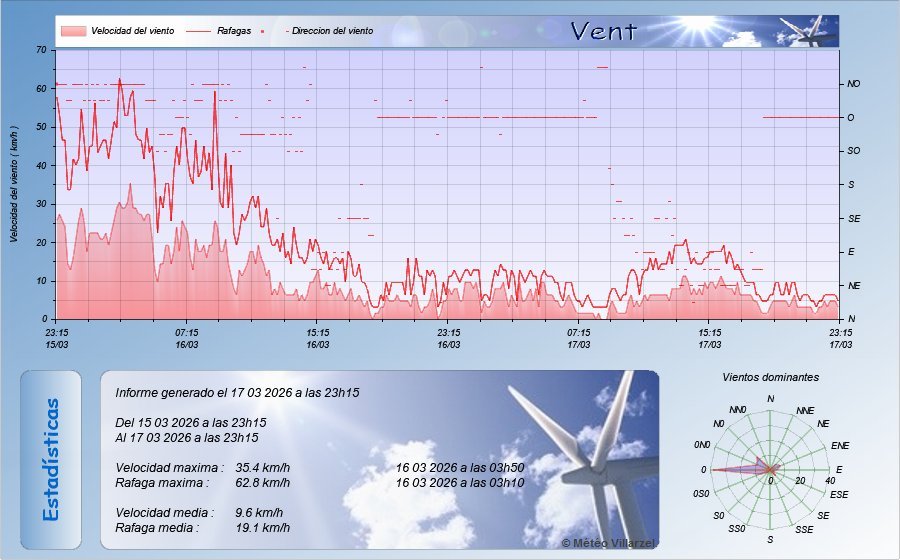Click the pink Velocidad del viento legend swatch
The height and width of the screenshot is (560, 900).
pyautogui.click(x=72, y=31)
